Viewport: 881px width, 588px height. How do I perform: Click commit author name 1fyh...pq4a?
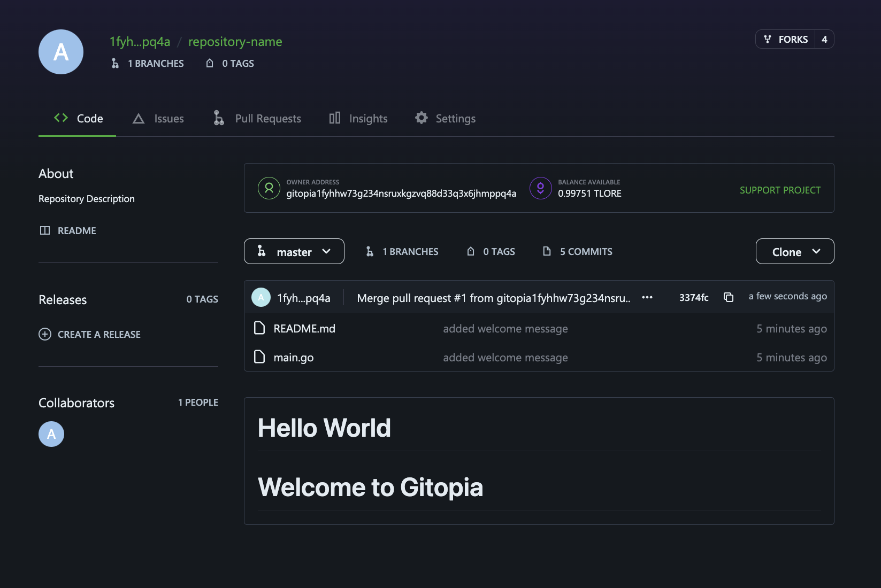pos(304,298)
